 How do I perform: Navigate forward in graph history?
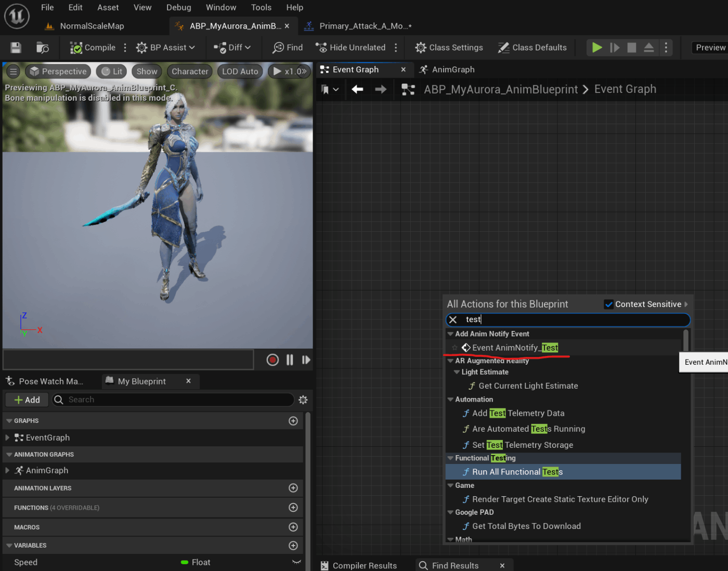click(x=381, y=89)
